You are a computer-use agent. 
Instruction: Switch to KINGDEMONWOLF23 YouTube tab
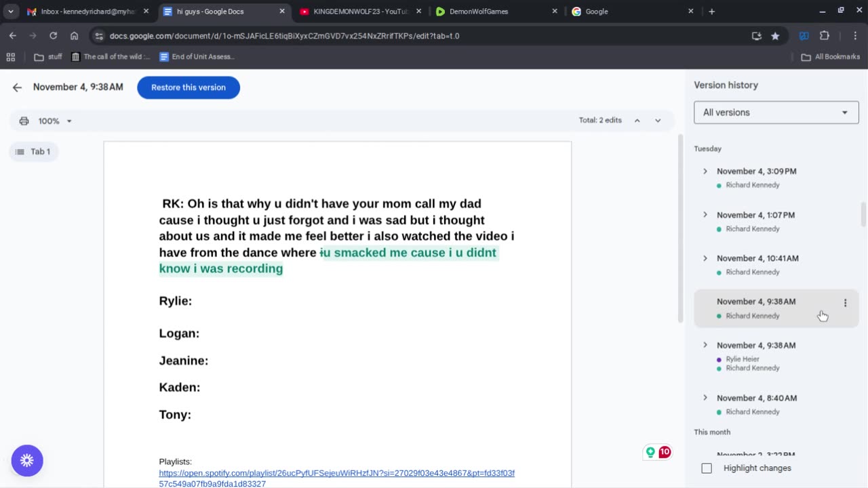[x=359, y=12]
